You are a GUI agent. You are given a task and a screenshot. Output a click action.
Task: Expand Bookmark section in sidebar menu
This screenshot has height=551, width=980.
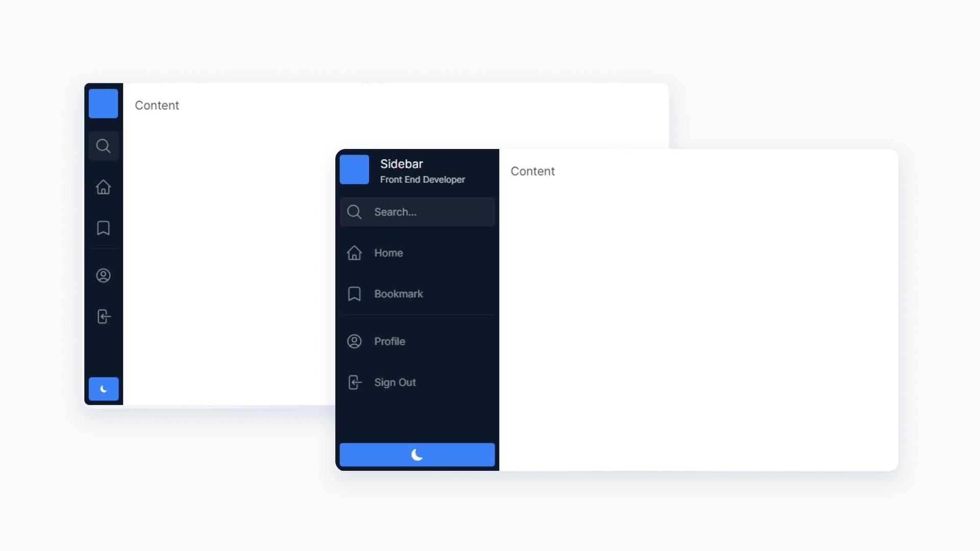pyautogui.click(x=416, y=294)
